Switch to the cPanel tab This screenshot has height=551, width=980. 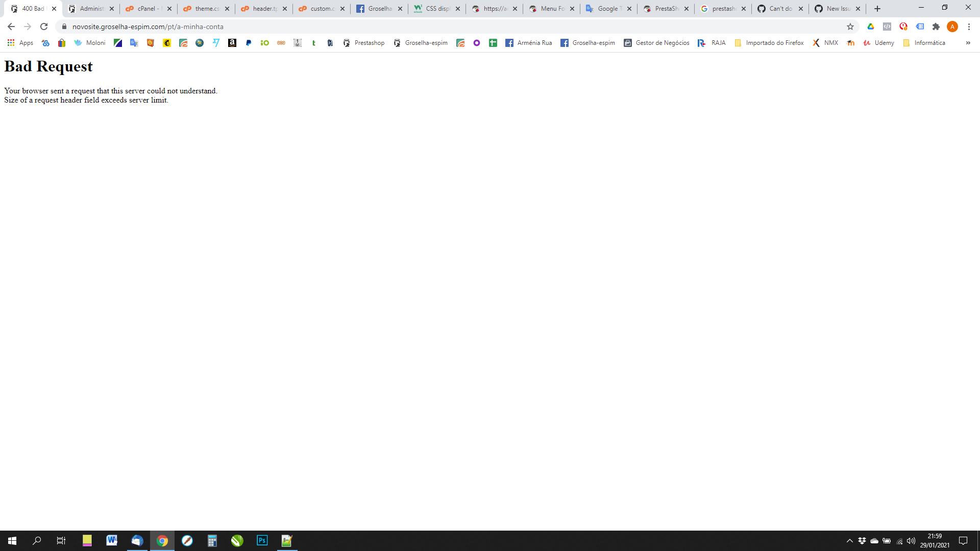145,9
